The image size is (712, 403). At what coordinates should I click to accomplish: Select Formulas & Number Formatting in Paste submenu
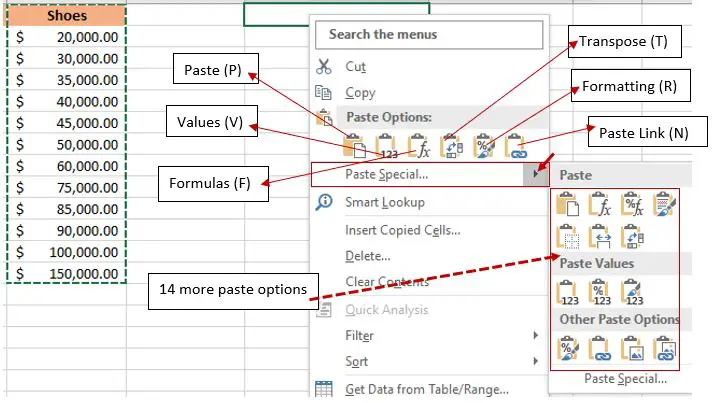[x=632, y=205]
